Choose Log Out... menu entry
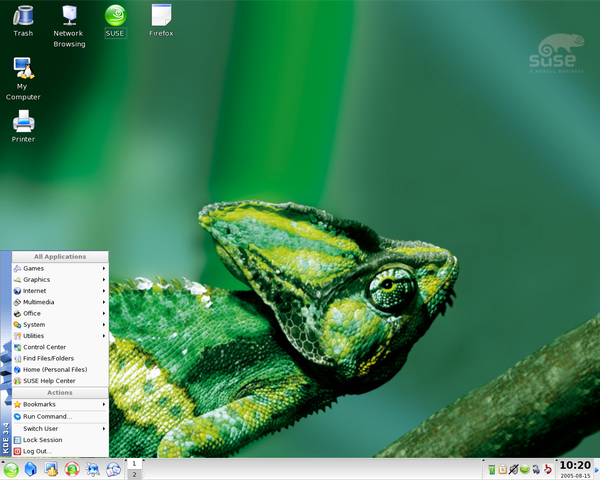The width and height of the screenshot is (600, 480). pos(60,451)
